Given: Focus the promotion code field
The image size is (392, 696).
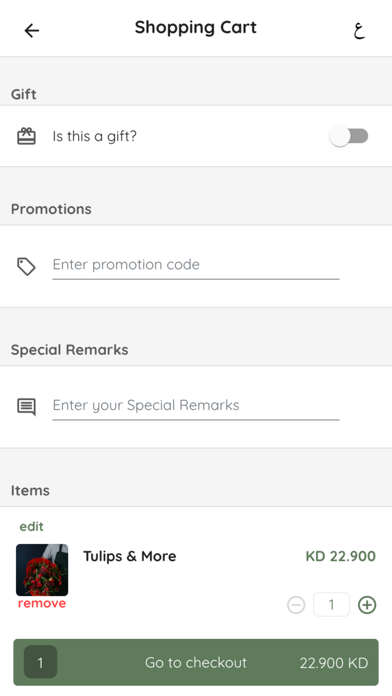Looking at the screenshot, I should click(196, 265).
